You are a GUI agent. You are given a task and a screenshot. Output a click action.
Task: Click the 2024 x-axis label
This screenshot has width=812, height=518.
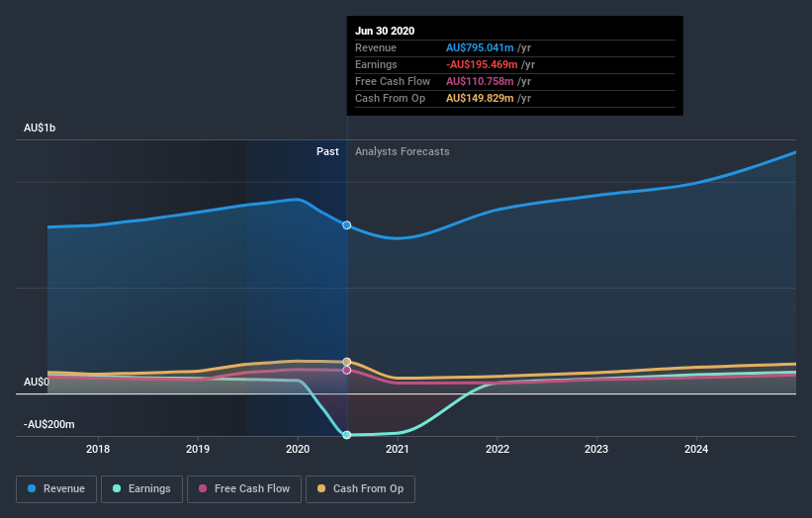pyautogui.click(x=696, y=449)
